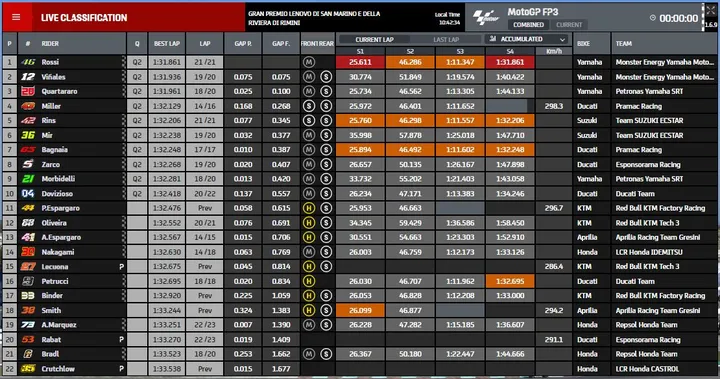
Task: Sort by GAP F. column
Action: [x=281, y=44]
